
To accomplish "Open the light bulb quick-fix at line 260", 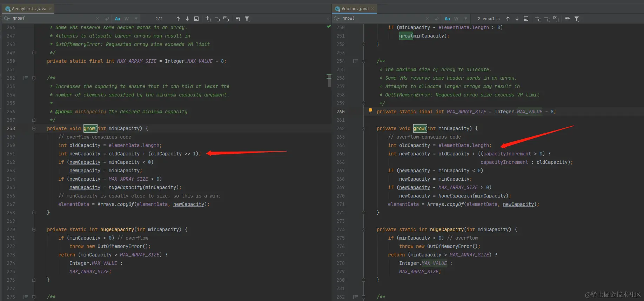I will (x=370, y=111).
